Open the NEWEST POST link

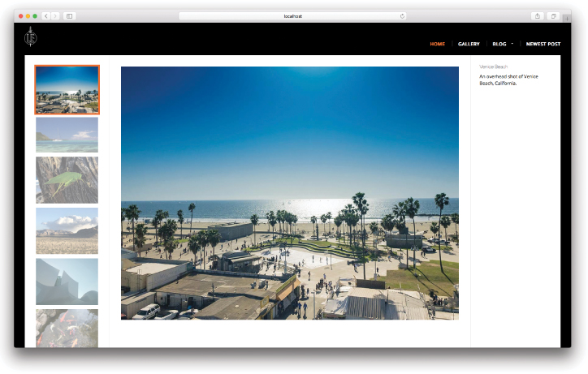(x=543, y=44)
